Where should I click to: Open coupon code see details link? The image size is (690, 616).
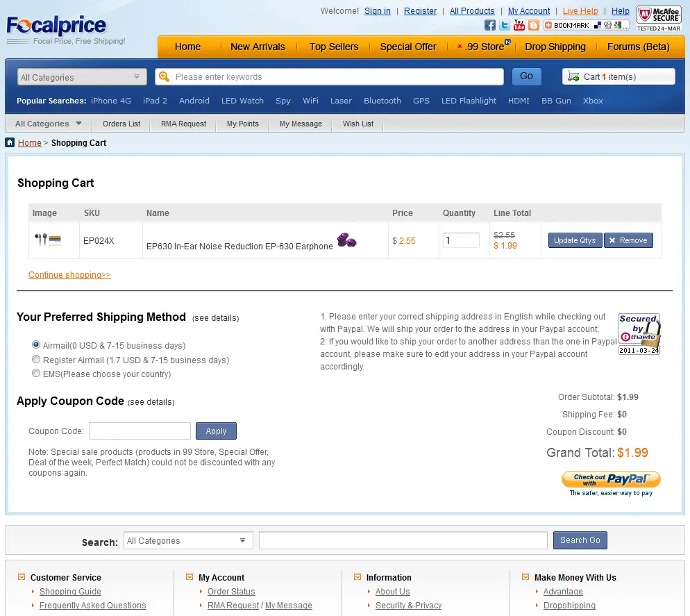pyautogui.click(x=151, y=402)
